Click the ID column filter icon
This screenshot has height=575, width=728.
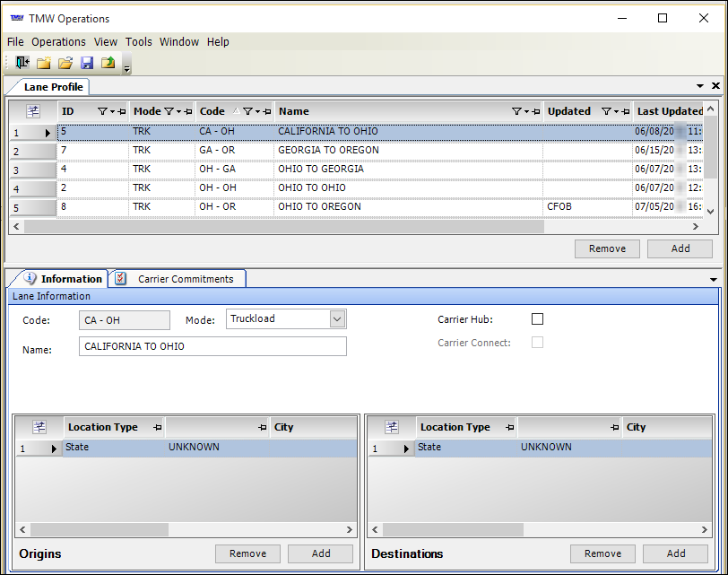click(x=101, y=111)
